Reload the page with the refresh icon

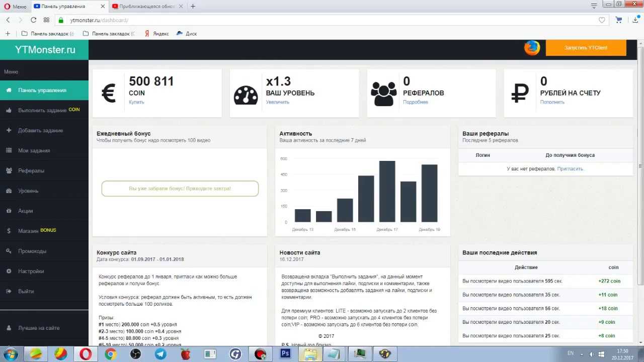(x=33, y=20)
